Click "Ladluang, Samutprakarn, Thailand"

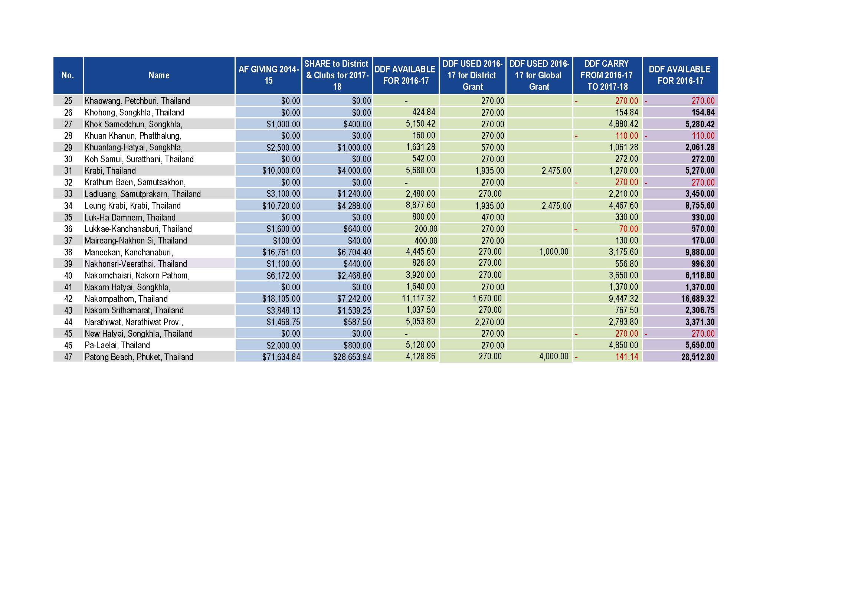[143, 194]
